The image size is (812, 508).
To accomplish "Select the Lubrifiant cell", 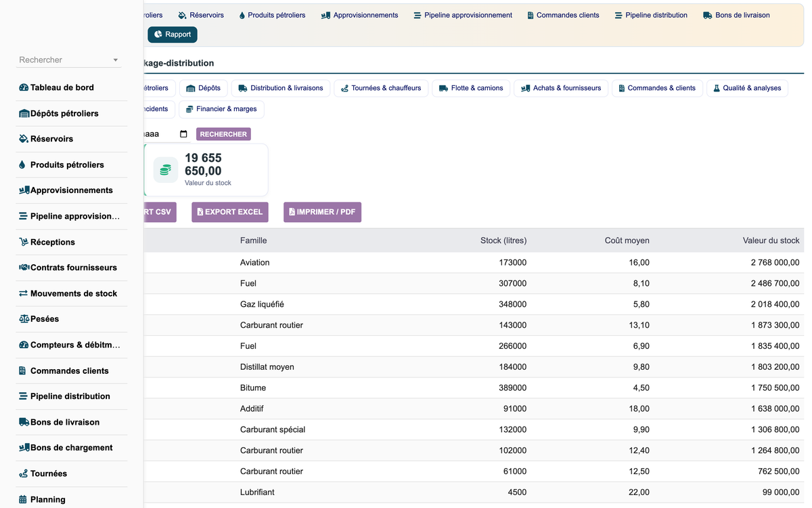I will click(257, 492).
